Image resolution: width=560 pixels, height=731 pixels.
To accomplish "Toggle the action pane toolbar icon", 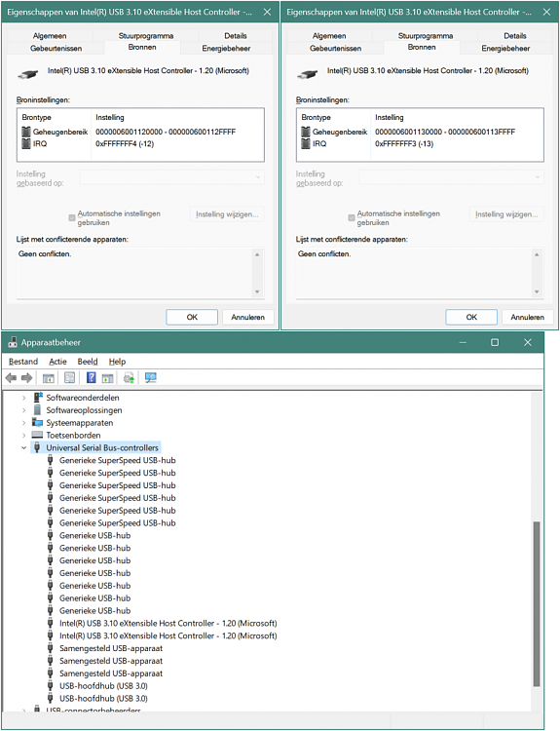I will (x=108, y=378).
